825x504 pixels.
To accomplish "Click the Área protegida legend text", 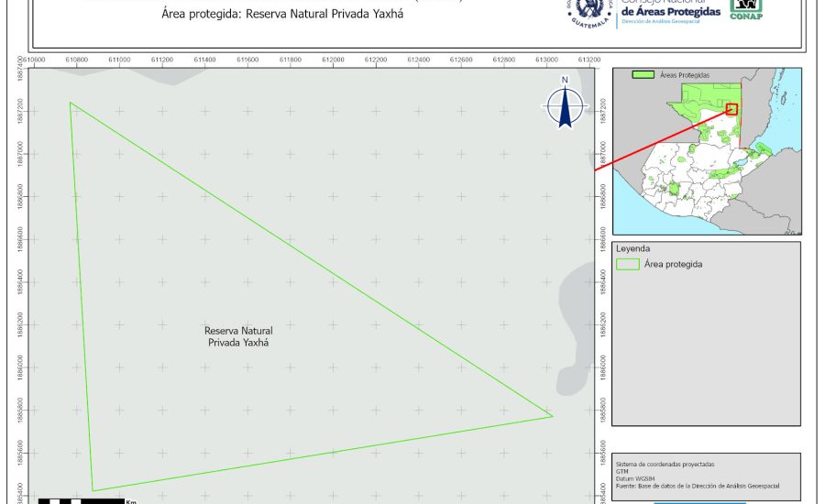I will coord(673,264).
